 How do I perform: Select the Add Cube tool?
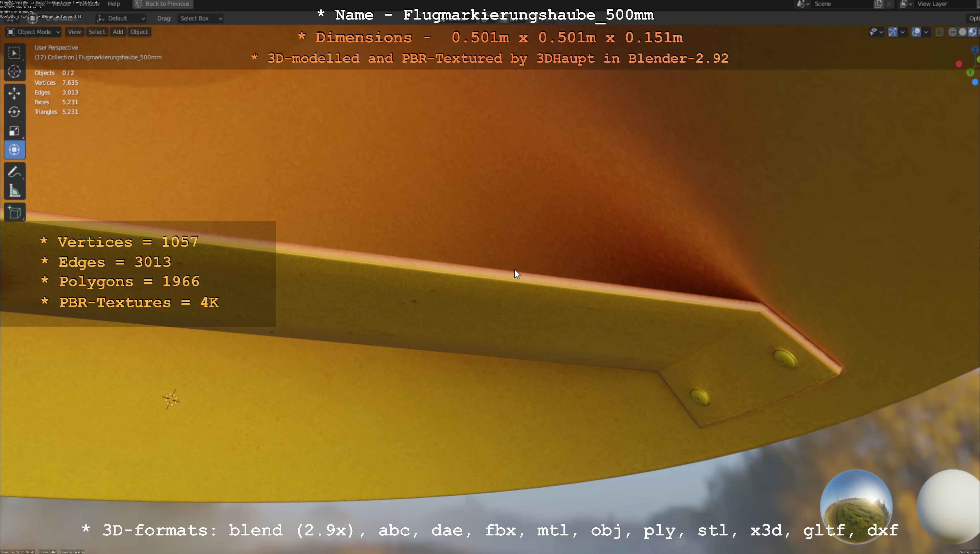pos(14,213)
